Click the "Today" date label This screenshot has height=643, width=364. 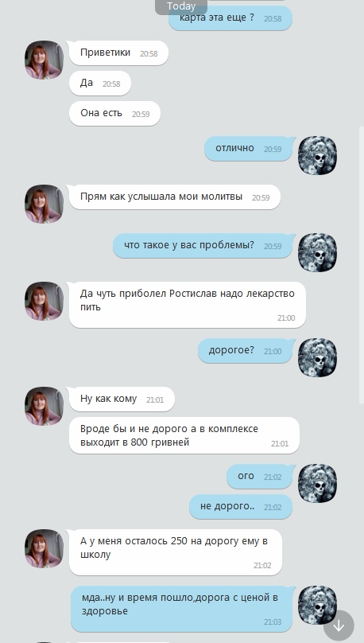click(x=181, y=6)
